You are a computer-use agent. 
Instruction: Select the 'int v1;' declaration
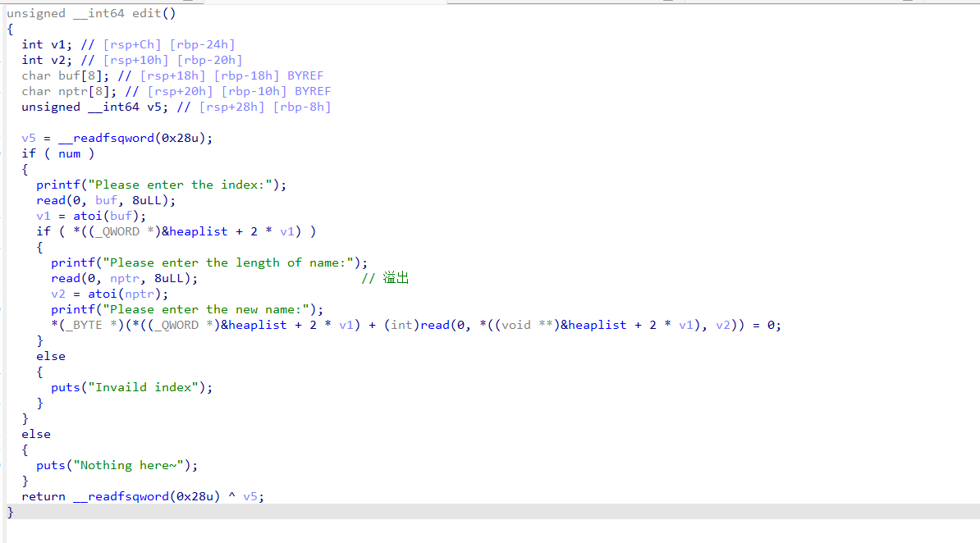coord(47,44)
